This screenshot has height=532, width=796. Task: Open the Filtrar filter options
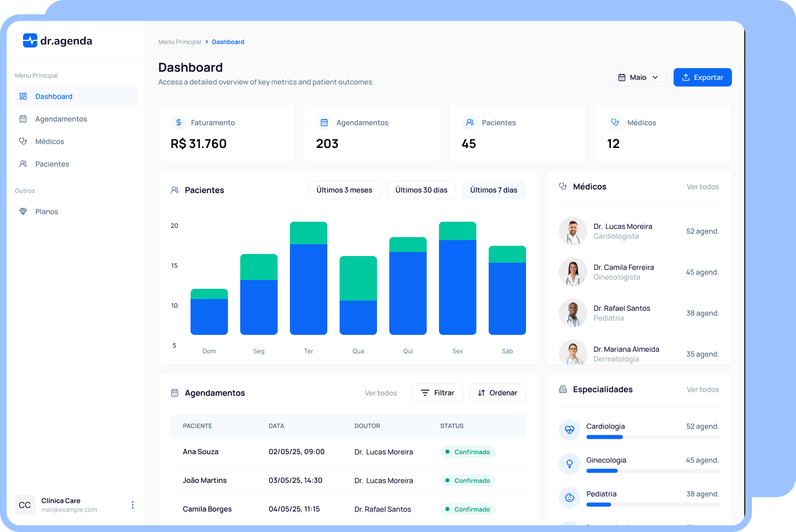click(x=437, y=393)
